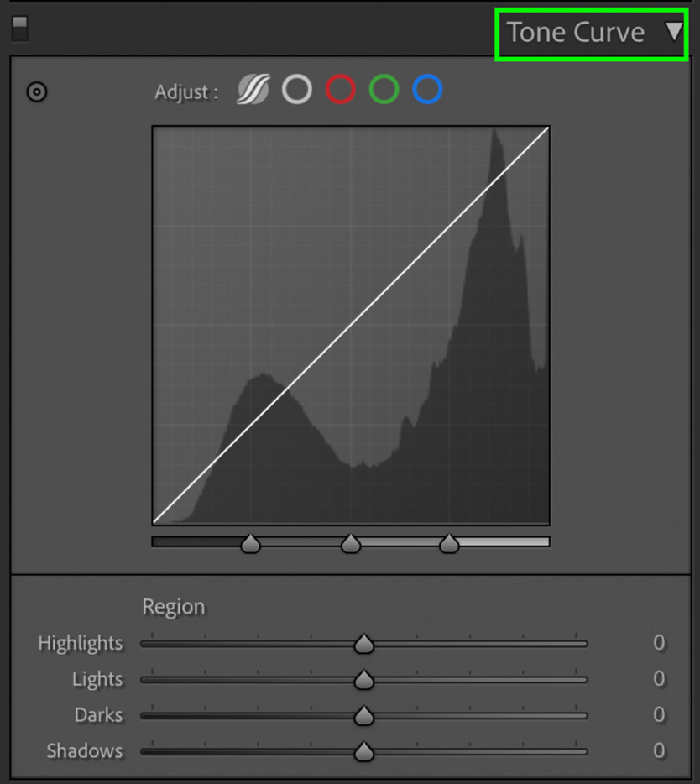Select the blue channel curve
The height and width of the screenshot is (784, 700).
[x=427, y=90]
